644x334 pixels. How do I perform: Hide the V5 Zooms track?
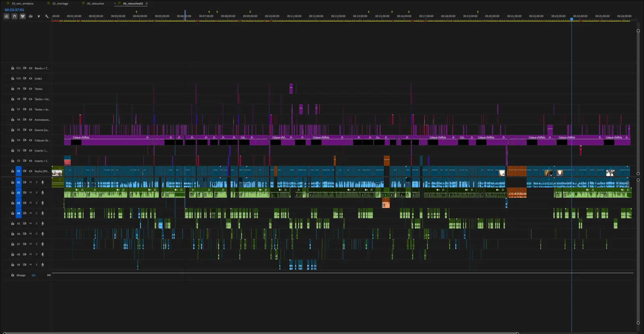point(30,130)
